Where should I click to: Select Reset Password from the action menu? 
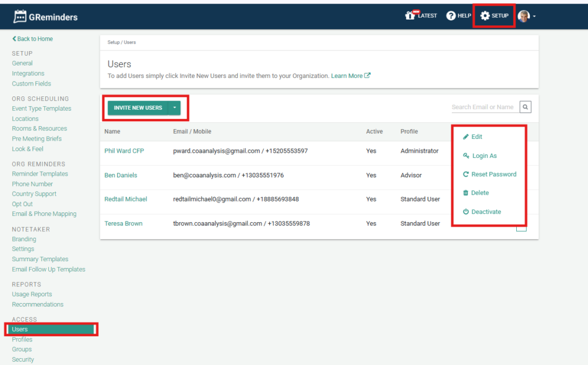[x=493, y=174]
